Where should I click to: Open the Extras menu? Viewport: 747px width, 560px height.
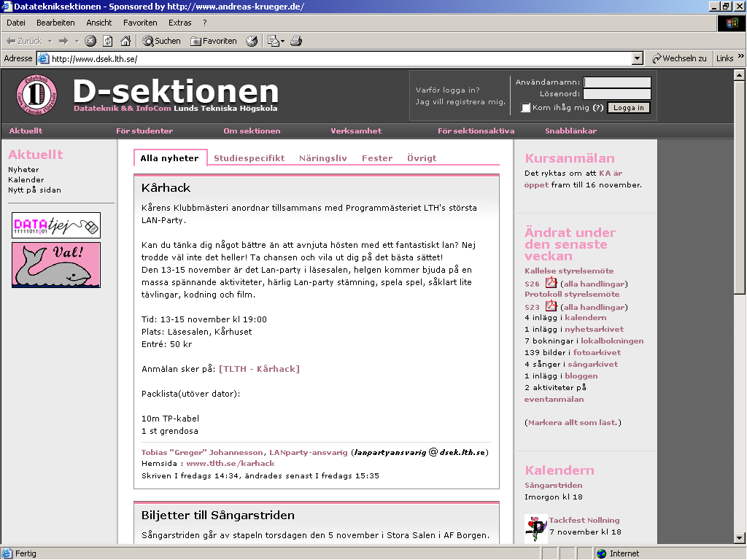pos(180,23)
